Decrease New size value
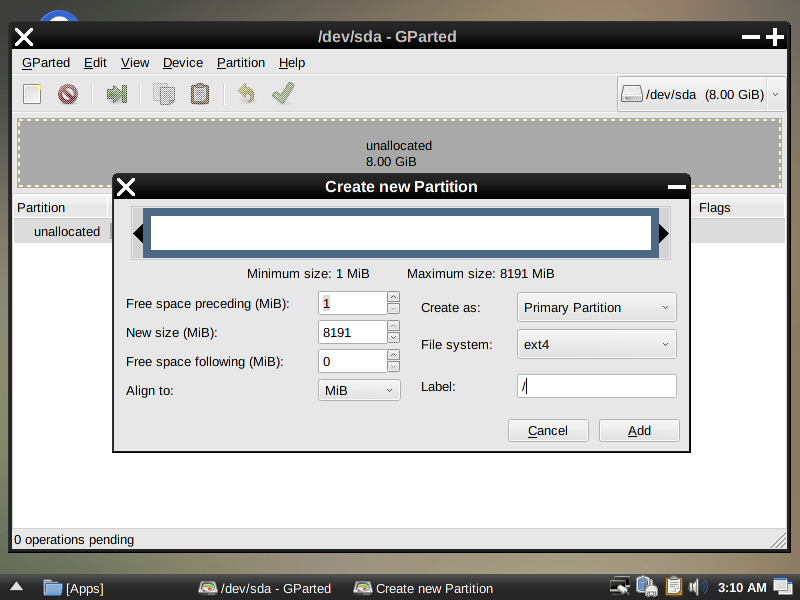 393,338
